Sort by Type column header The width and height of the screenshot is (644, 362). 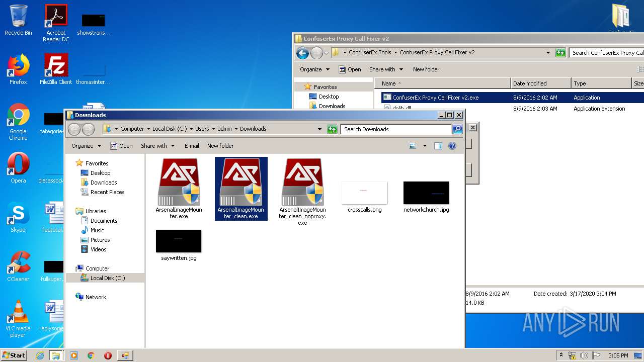[x=601, y=83]
